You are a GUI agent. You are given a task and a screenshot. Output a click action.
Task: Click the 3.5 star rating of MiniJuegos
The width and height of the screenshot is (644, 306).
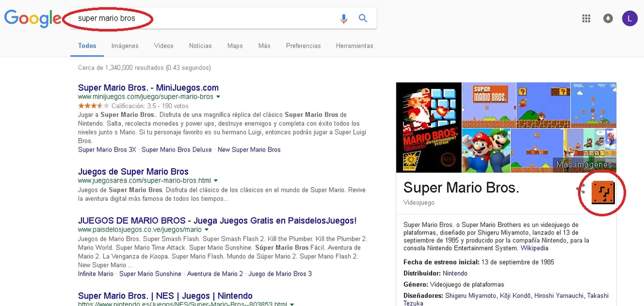(94, 106)
